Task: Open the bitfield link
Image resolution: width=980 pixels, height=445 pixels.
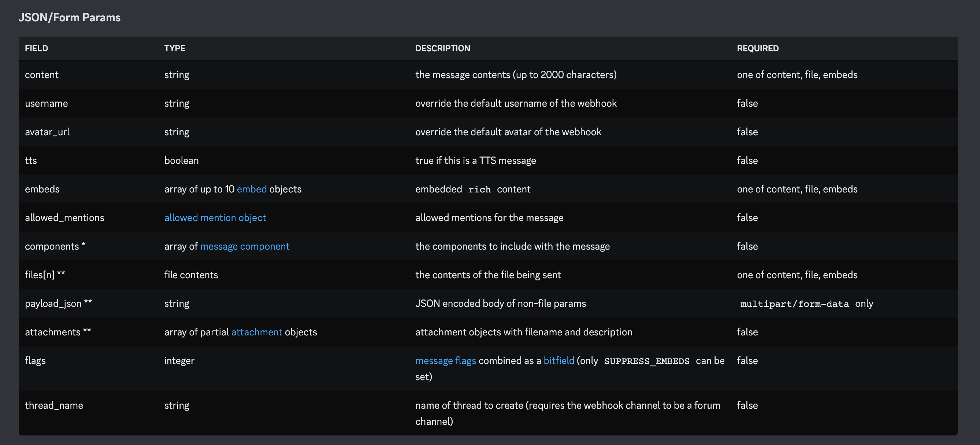Action: pos(558,360)
